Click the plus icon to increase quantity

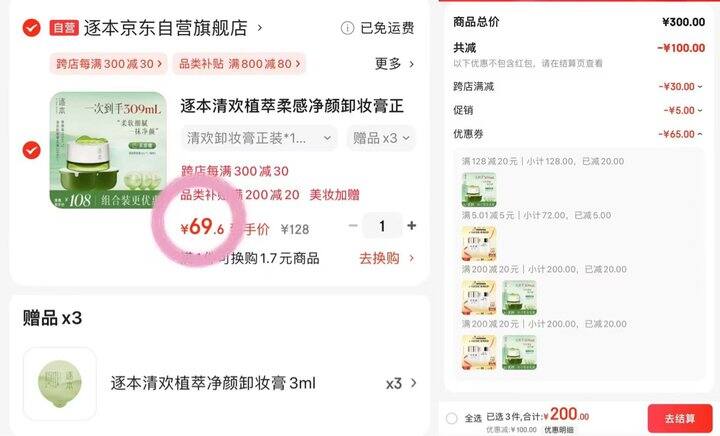pyautogui.click(x=411, y=225)
